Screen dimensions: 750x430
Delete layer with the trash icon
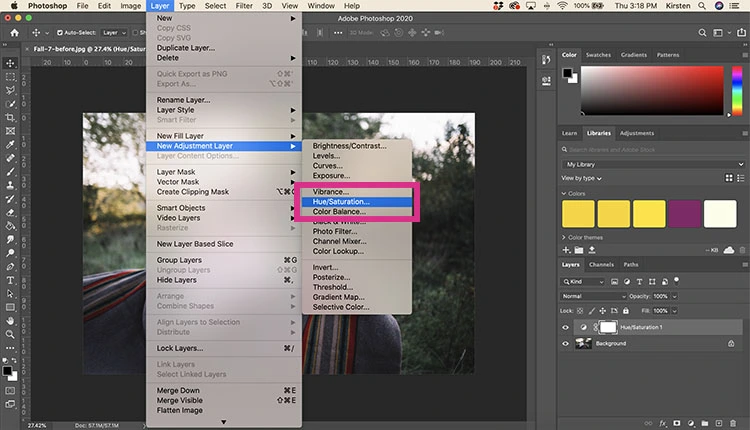(733, 423)
